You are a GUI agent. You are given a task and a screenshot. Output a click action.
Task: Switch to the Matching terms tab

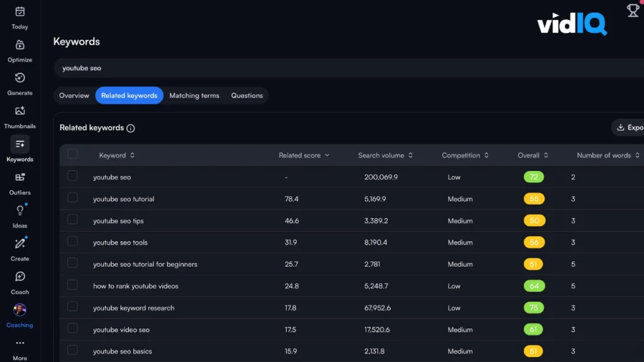(194, 96)
